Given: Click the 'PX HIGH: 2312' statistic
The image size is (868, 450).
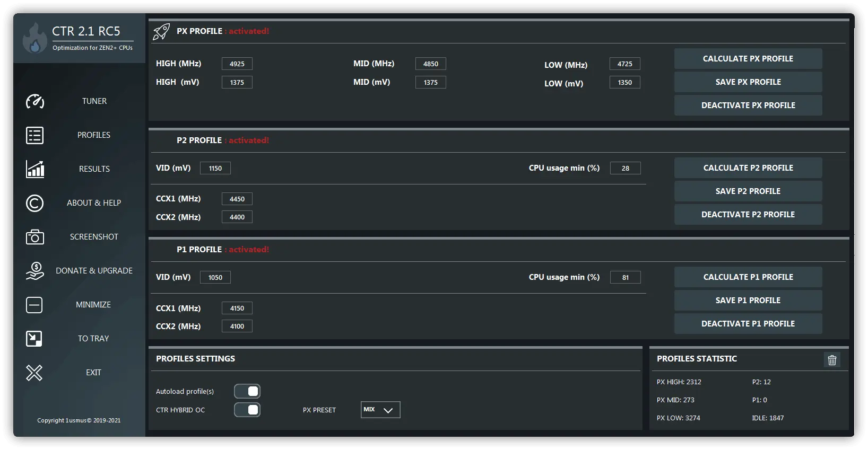Looking at the screenshot, I should pyautogui.click(x=679, y=382).
